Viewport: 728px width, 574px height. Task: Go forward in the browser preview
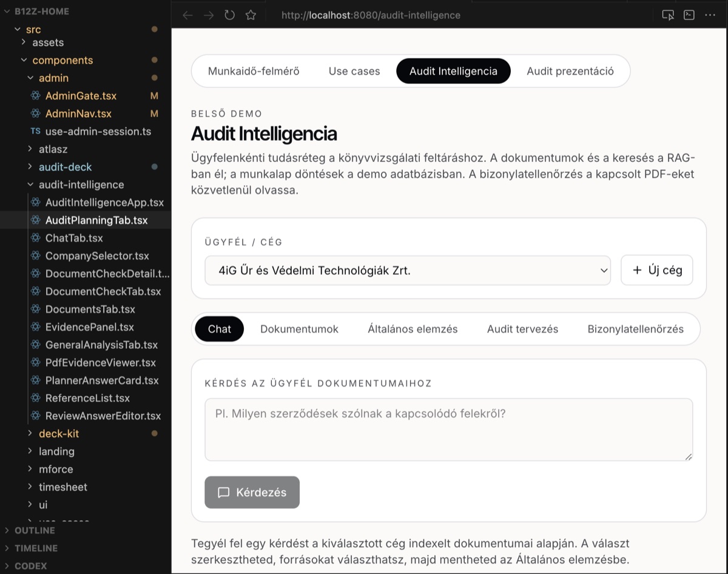(x=209, y=15)
